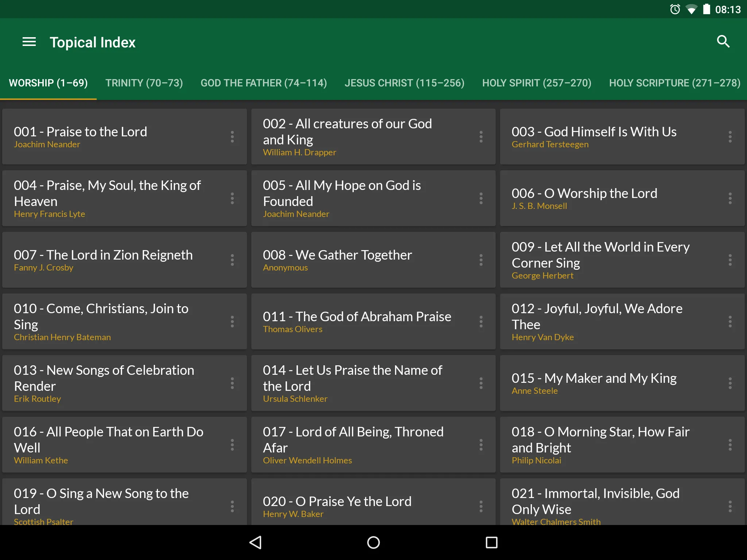747x560 pixels.
Task: Tap the Topical Index title
Action: (x=93, y=42)
